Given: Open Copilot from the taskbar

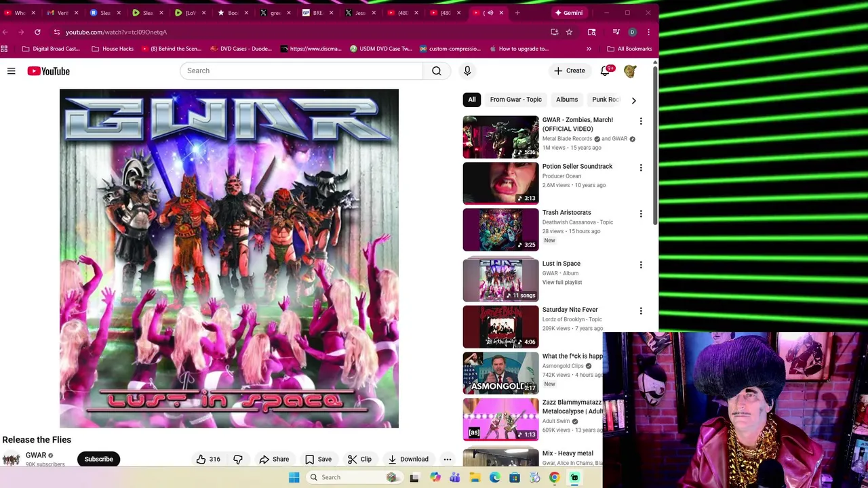Looking at the screenshot, I should 435,477.
